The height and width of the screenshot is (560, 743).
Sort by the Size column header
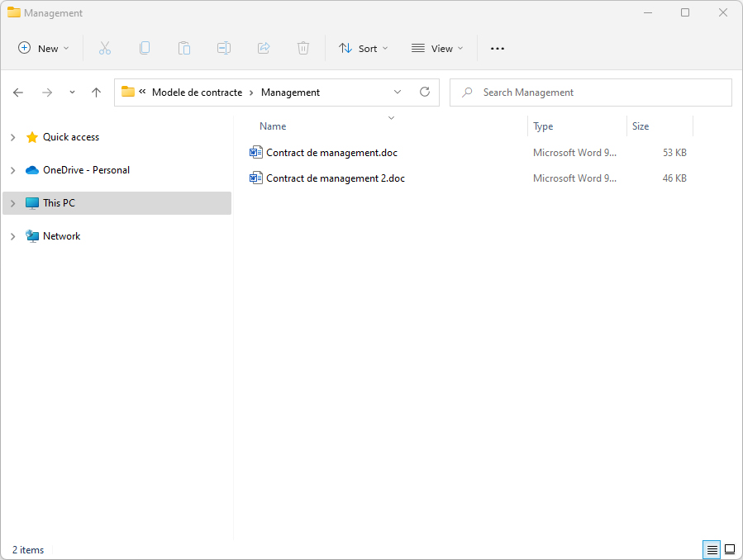tap(641, 126)
